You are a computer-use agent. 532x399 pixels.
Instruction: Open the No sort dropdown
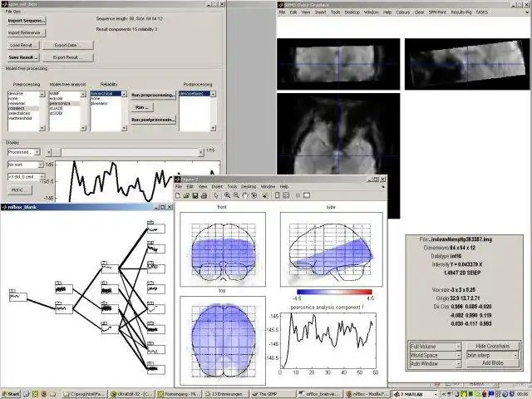26,165
